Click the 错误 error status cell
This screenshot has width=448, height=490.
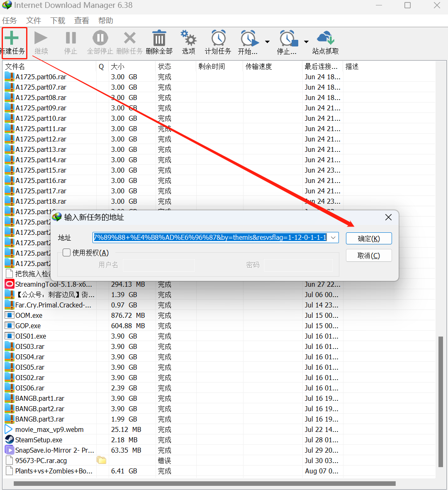click(164, 460)
